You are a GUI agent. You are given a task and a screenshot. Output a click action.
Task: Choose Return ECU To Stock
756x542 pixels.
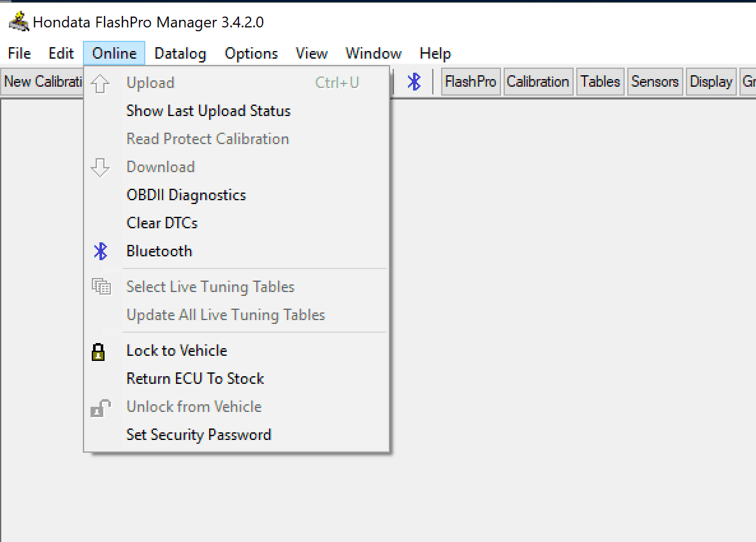195,379
